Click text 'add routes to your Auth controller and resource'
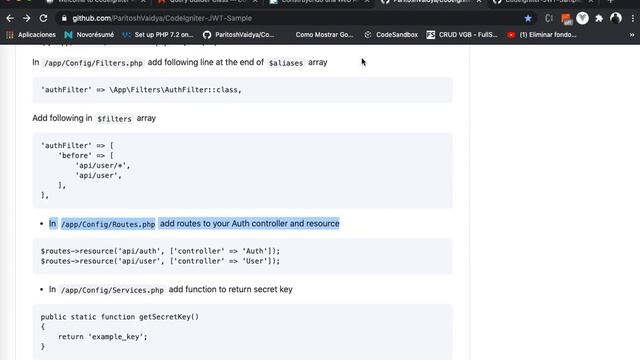 249,223
